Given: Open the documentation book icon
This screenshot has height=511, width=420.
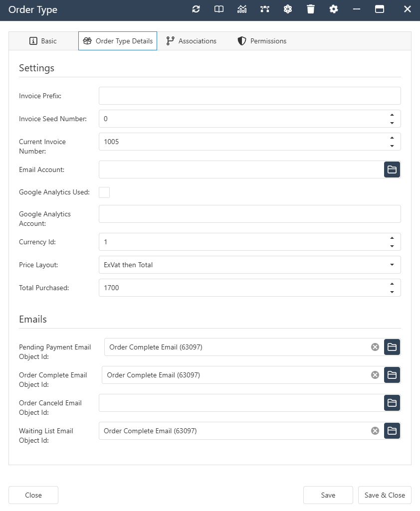Looking at the screenshot, I should click(218, 9).
